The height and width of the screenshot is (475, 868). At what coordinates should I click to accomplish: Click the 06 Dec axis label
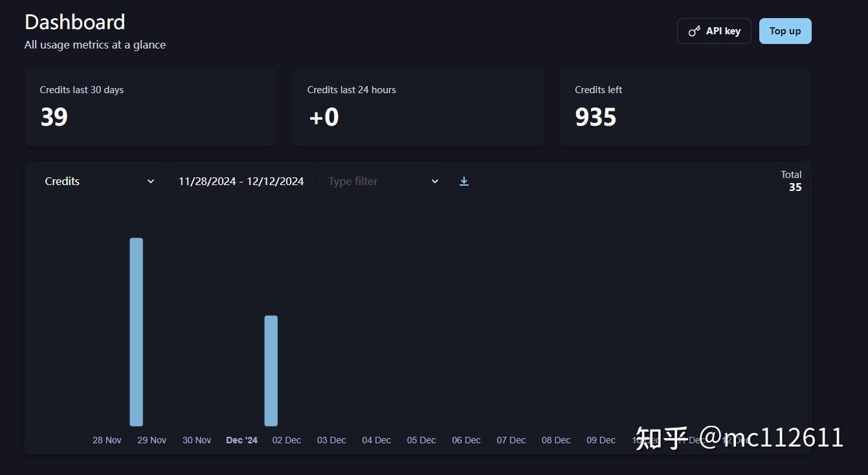tap(466, 439)
